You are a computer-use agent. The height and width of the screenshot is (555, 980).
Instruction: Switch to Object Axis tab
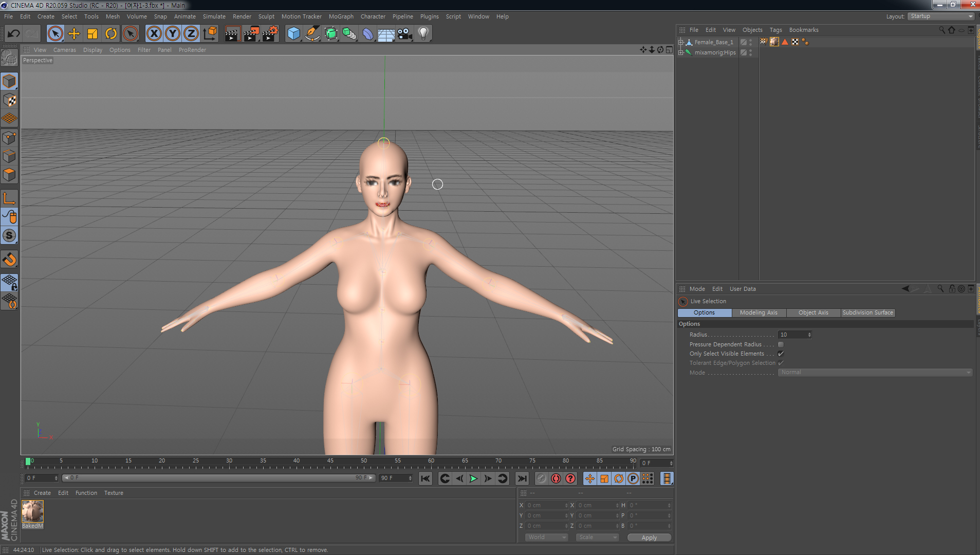tap(813, 312)
